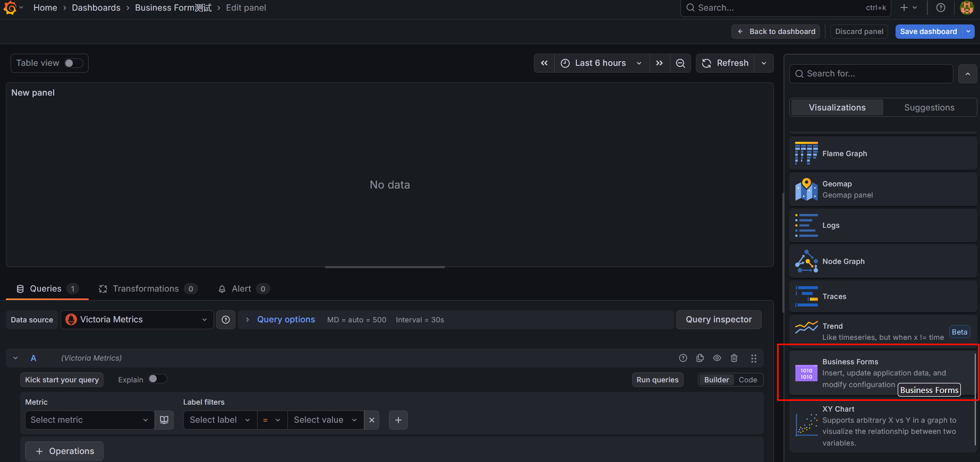Click the data source help icon

click(x=226, y=320)
